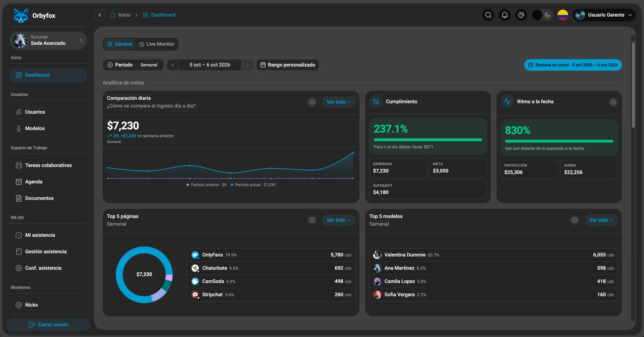Switch branch with Sede Avanzado selector
Image resolution: width=644 pixels, height=337 pixels.
[48, 40]
